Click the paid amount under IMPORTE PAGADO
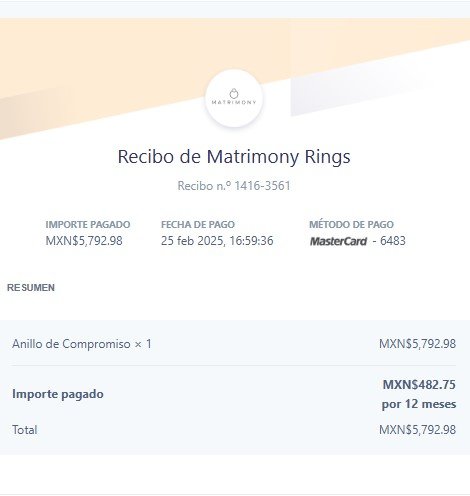Screen dimensions: 470x496 pyautogui.click(x=84, y=241)
